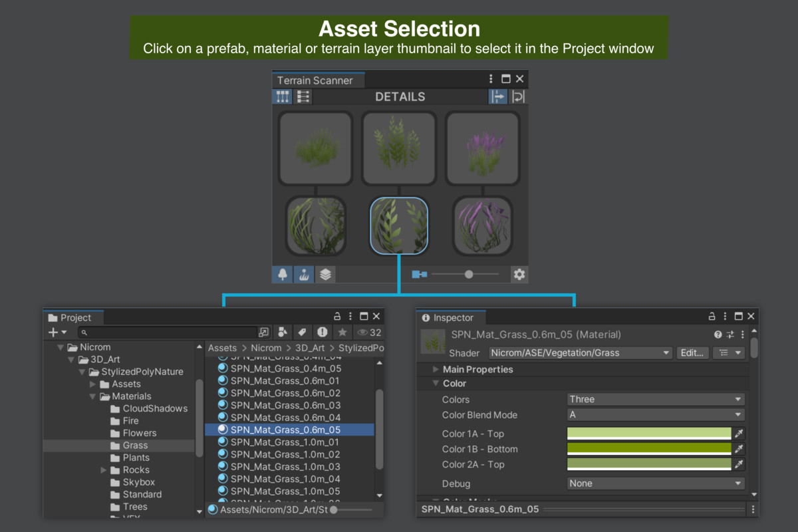Click the terrain layers filter icon
This screenshot has width=798, height=532.
(325, 274)
